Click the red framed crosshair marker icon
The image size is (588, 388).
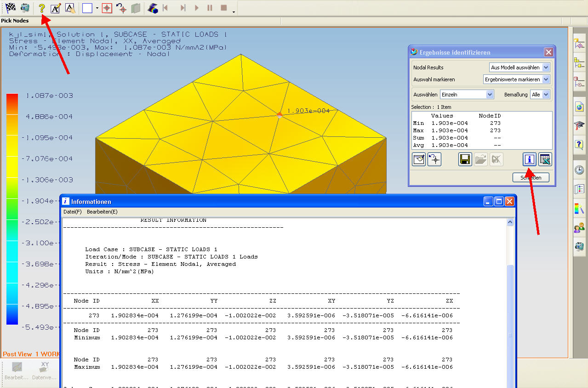tap(107, 8)
